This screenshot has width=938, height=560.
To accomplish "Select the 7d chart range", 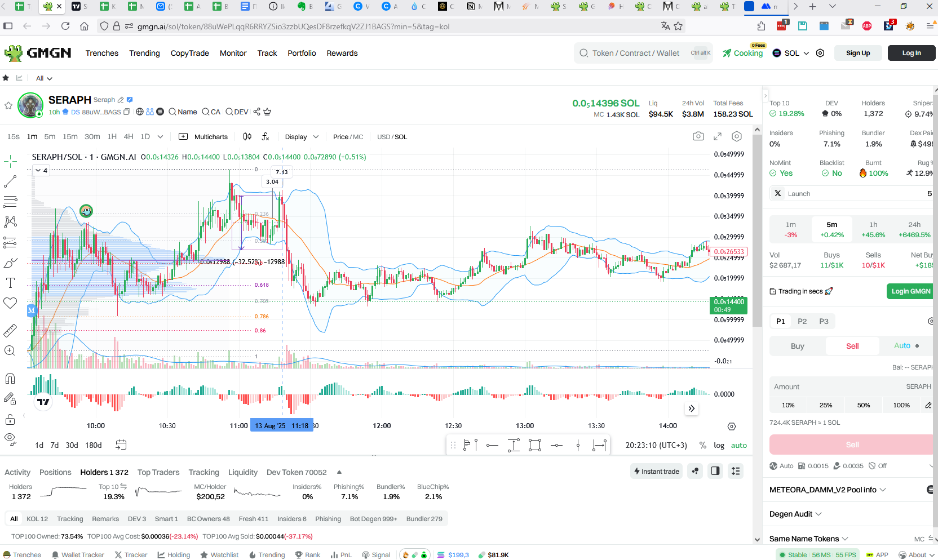I will 55,445.
